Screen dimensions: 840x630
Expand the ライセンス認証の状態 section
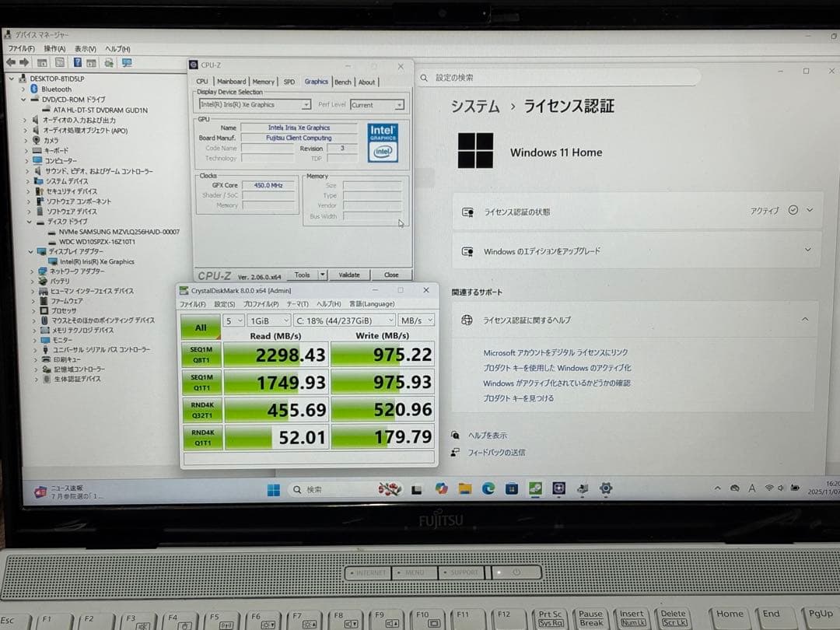(x=809, y=212)
